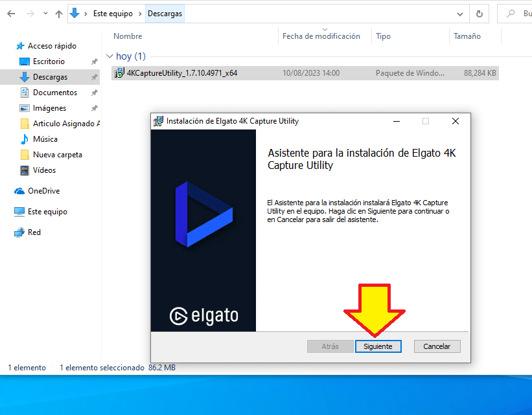The image size is (532, 415).
Task: Collapse the 'hoy (1)' file group
Action: 109,56
